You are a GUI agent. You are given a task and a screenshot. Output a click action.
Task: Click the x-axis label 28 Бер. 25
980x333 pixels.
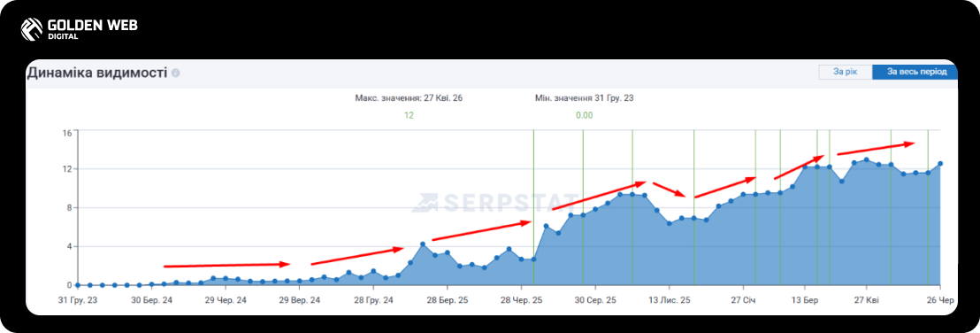(447, 301)
